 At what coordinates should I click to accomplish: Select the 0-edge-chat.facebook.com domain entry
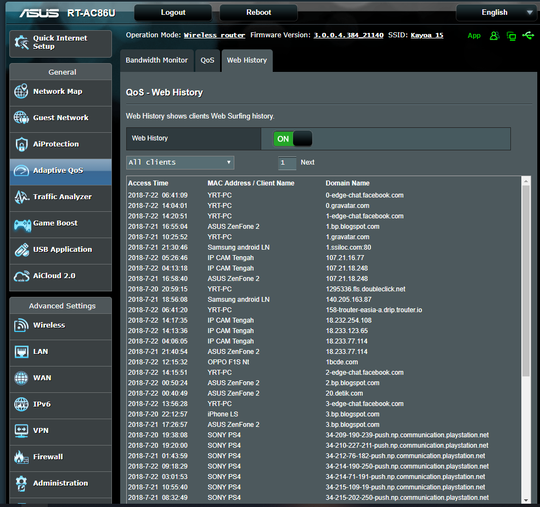tap(365, 195)
